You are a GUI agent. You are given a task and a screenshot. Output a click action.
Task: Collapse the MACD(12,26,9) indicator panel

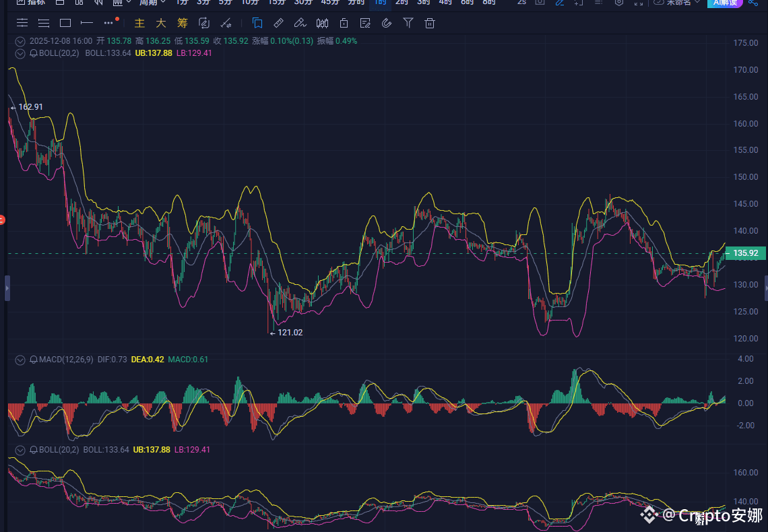[x=20, y=360]
